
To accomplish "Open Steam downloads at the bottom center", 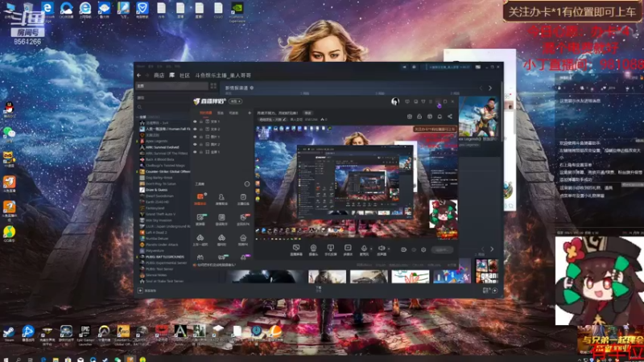I will [318, 289].
